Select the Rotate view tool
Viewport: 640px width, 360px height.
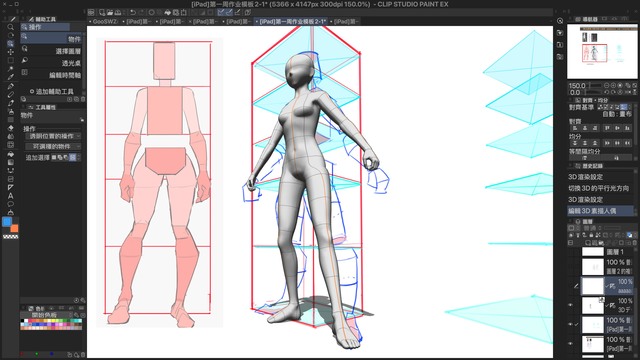pyautogui.click(x=11, y=35)
